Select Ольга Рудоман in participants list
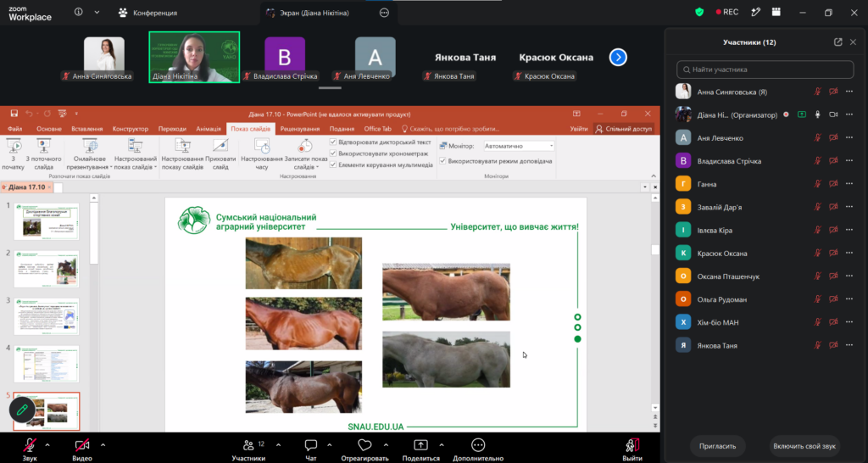The height and width of the screenshot is (463, 868). (x=765, y=299)
